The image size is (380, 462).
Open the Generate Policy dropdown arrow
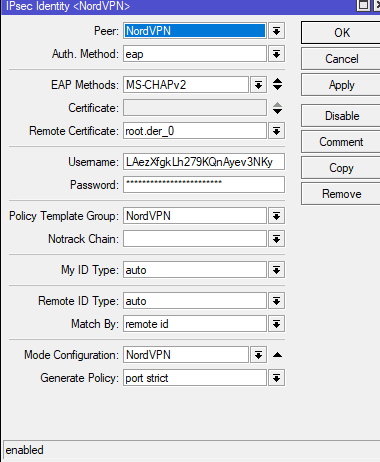pyautogui.click(x=276, y=378)
